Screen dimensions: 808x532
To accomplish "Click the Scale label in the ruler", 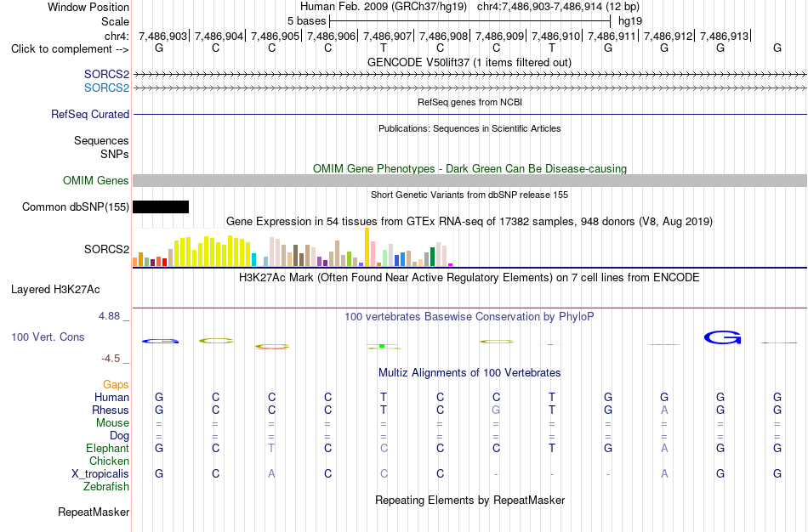I will click(116, 21).
